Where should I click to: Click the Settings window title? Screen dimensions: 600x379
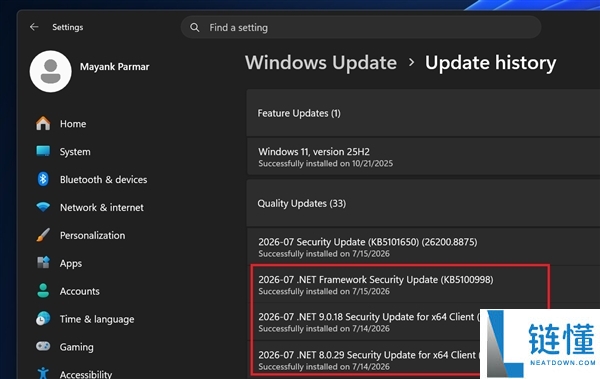(x=68, y=27)
